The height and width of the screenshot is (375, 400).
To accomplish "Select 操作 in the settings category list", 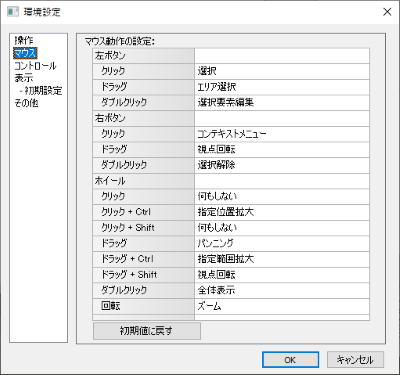I will point(24,41).
